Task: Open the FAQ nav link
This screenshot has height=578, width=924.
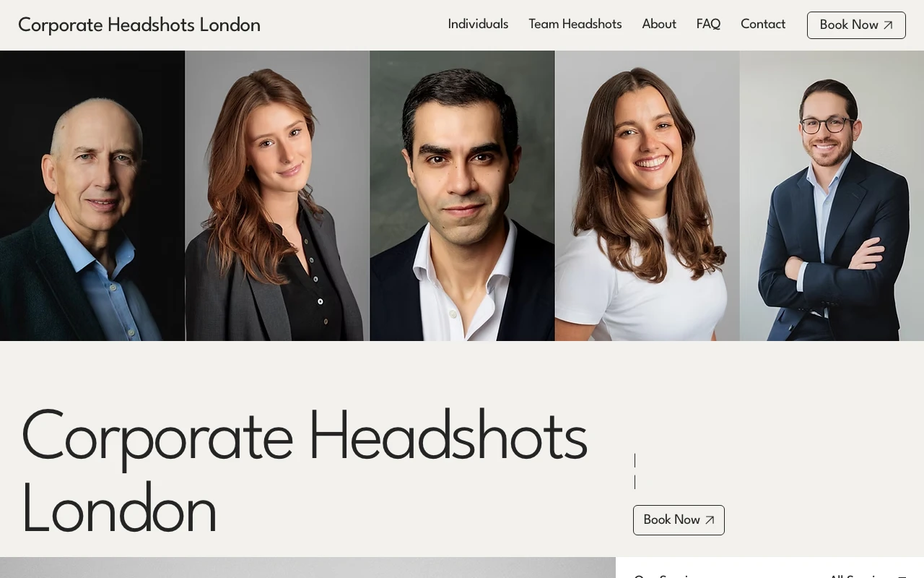Action: tap(708, 25)
